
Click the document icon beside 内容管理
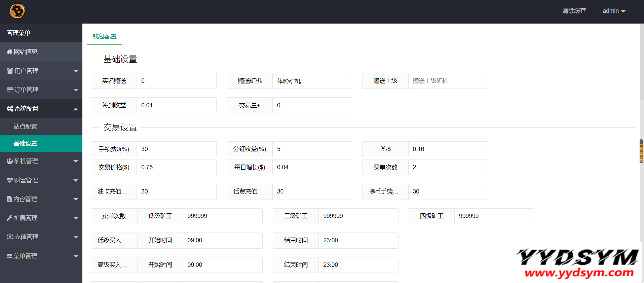point(9,199)
